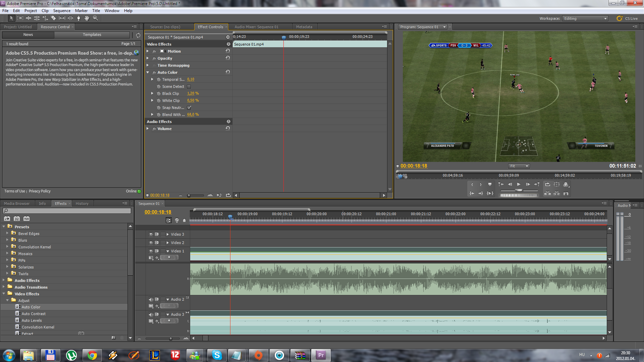Click the Black Clip value 1,20

click(x=191, y=94)
